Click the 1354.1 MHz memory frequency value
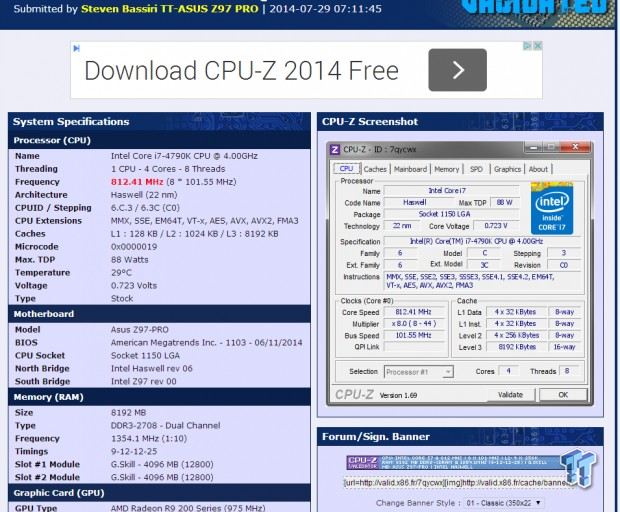This screenshot has height=512, width=620. [x=149, y=438]
